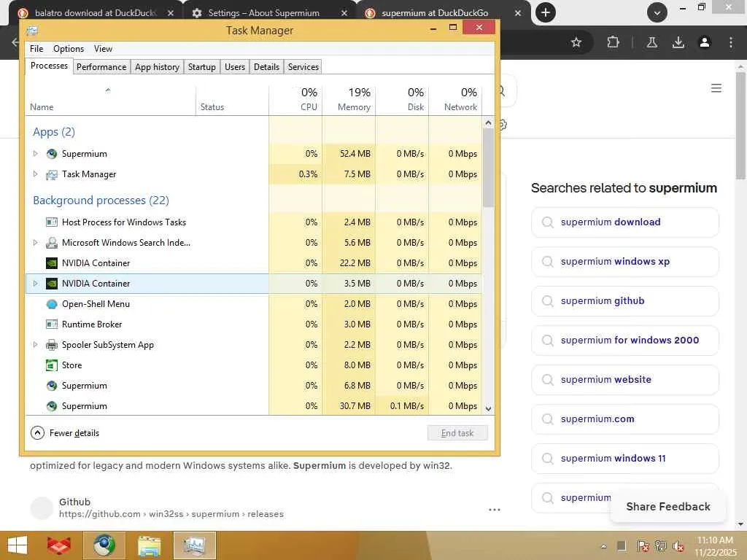Open Supermium from the taskbar

(x=104, y=545)
